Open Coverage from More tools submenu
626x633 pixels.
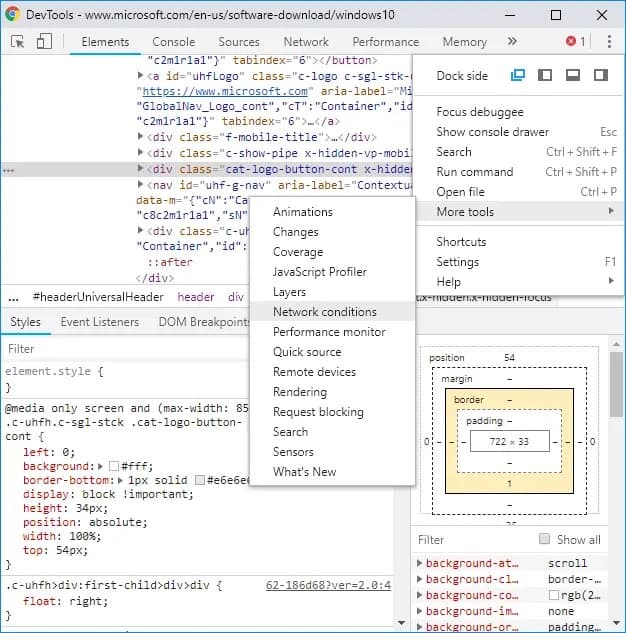(332, 252)
